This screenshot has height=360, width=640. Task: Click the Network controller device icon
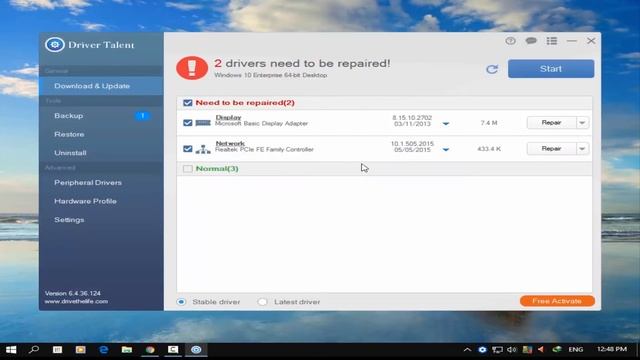[203, 149]
